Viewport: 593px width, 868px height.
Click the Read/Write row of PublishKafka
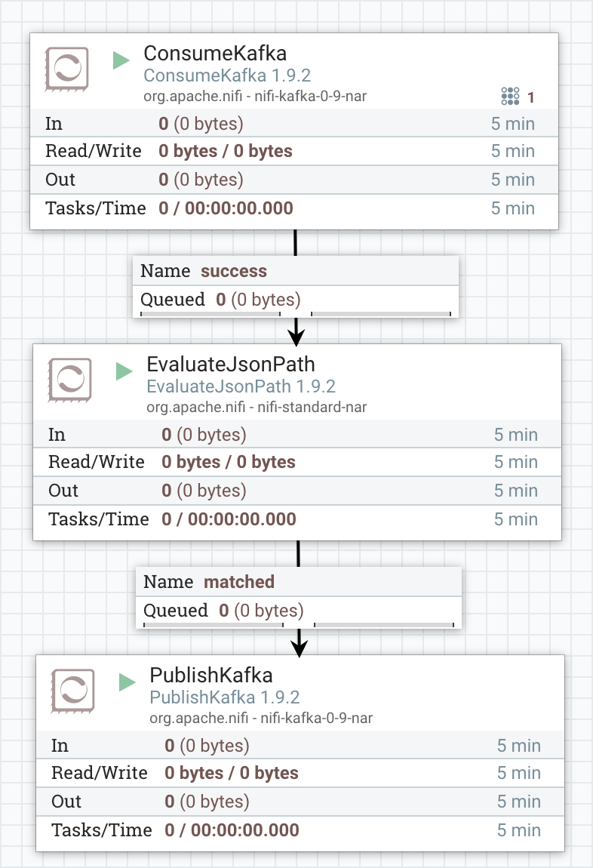point(300,774)
